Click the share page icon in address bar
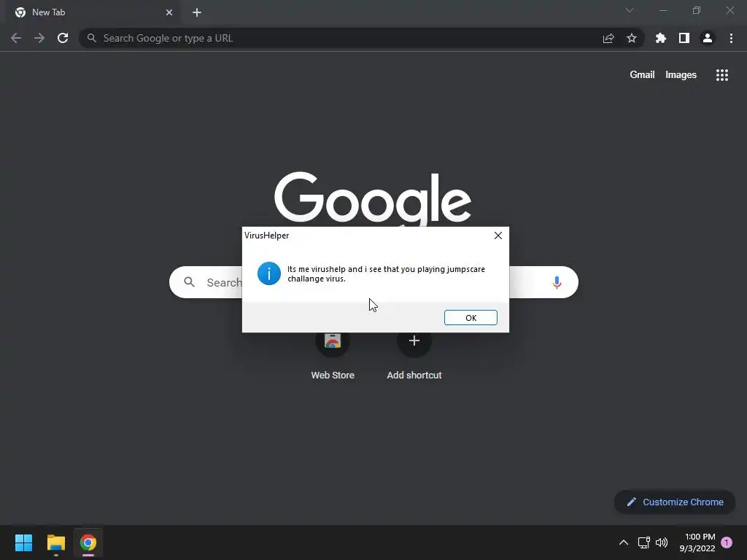The width and height of the screenshot is (747, 560). [x=608, y=39]
